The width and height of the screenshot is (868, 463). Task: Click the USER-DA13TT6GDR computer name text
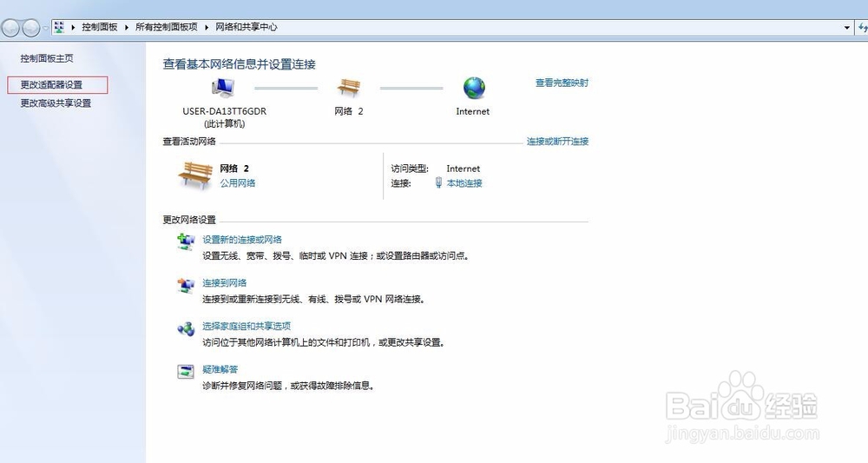pos(225,111)
